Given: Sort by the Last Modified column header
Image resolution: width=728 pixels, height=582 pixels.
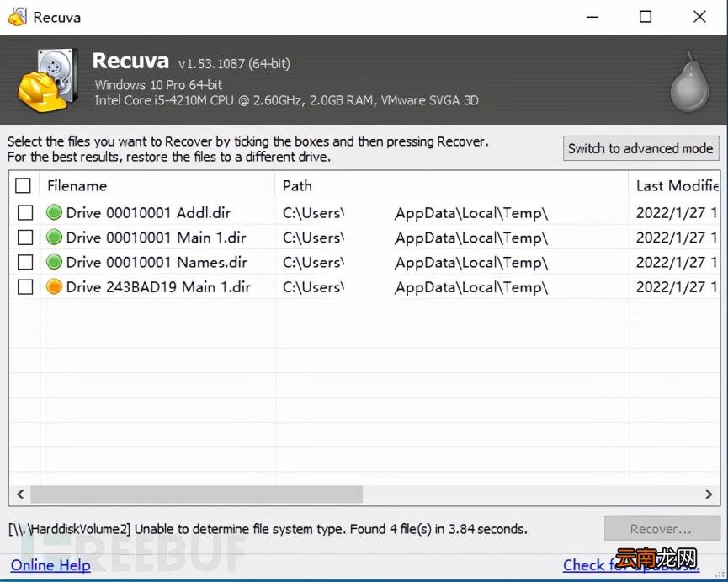Looking at the screenshot, I should 674,186.
